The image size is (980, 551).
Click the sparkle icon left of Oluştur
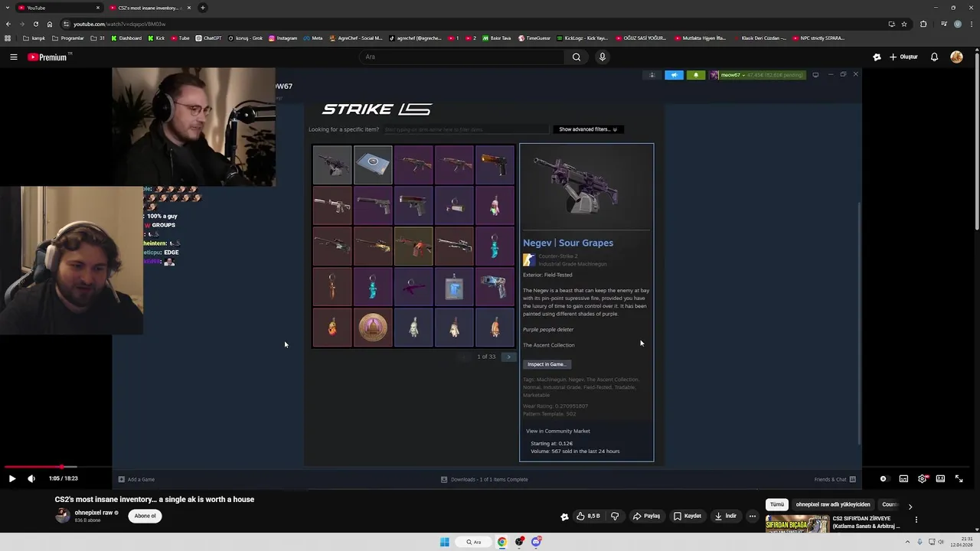[x=877, y=57]
